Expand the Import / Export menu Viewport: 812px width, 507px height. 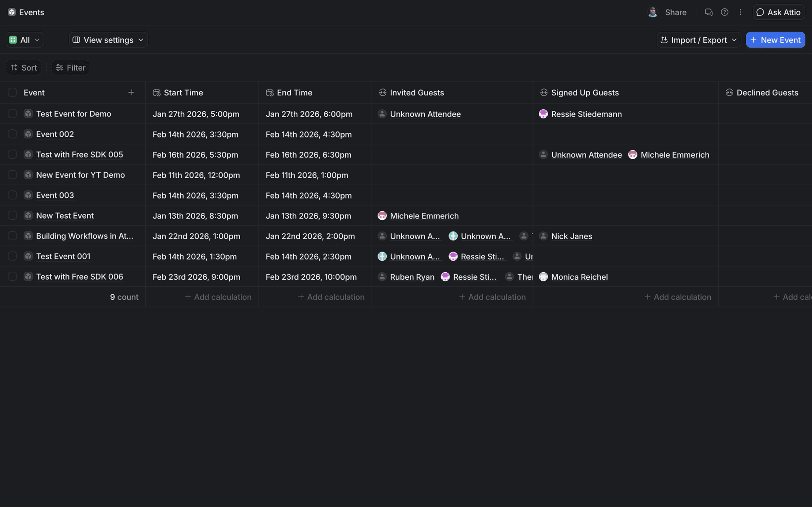pos(699,40)
